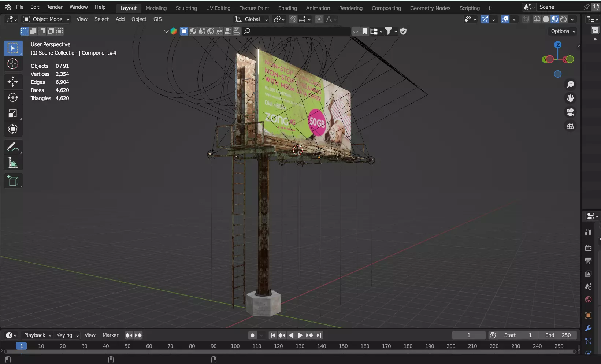
Task: Select the Annotate pencil tool
Action: pos(13,147)
